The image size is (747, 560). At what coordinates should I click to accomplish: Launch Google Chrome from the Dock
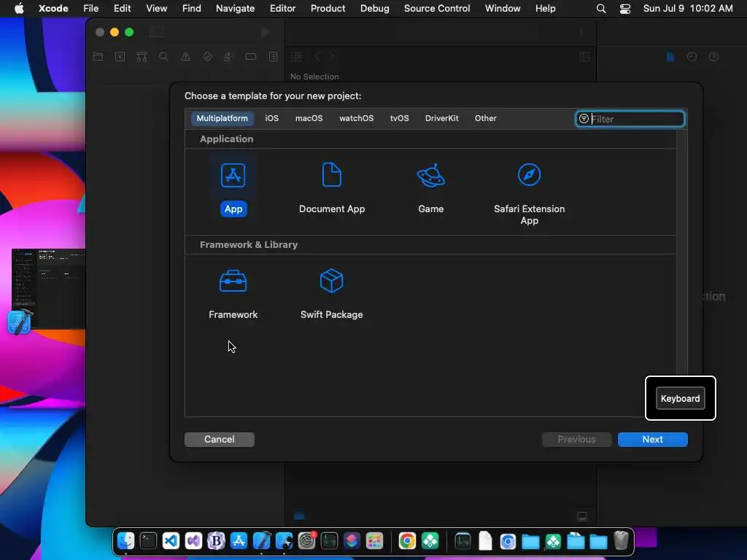coord(407,541)
